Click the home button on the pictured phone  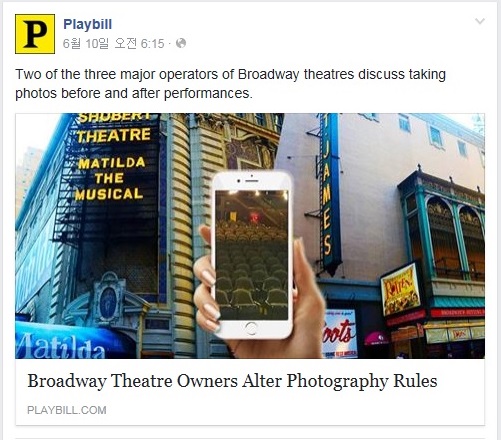(251, 329)
